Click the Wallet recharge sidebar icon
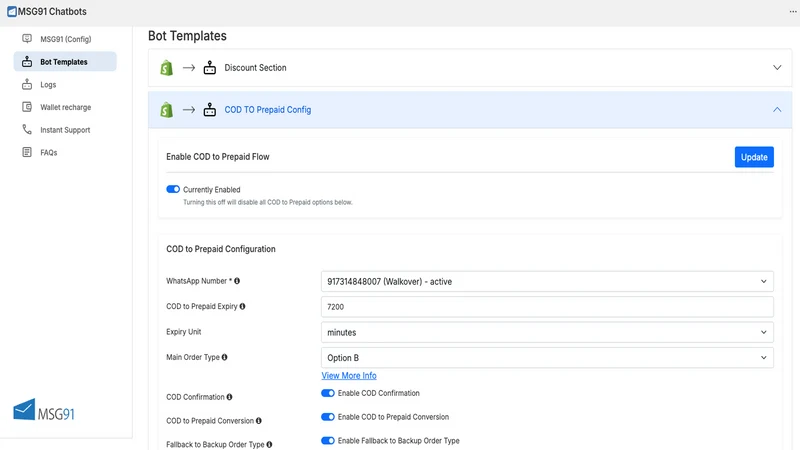 tap(27, 107)
